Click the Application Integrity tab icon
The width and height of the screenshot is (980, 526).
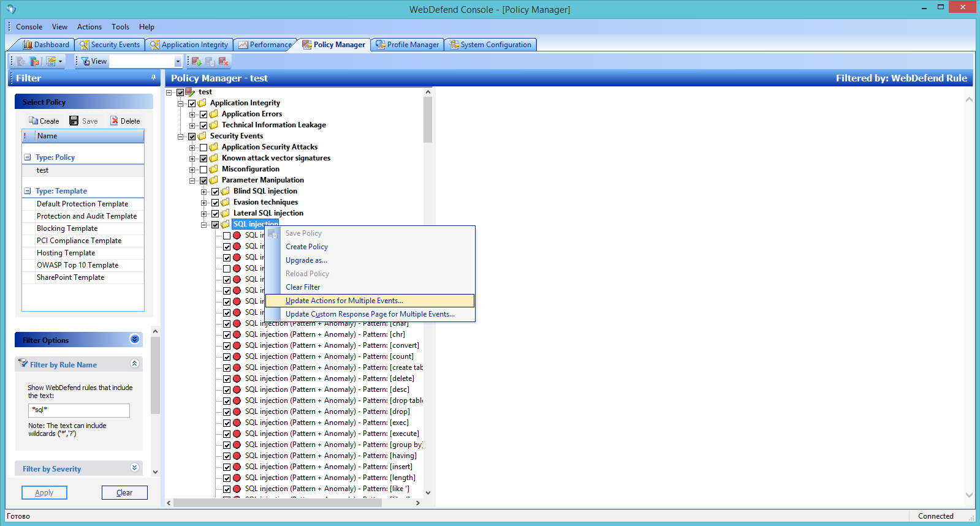[155, 45]
